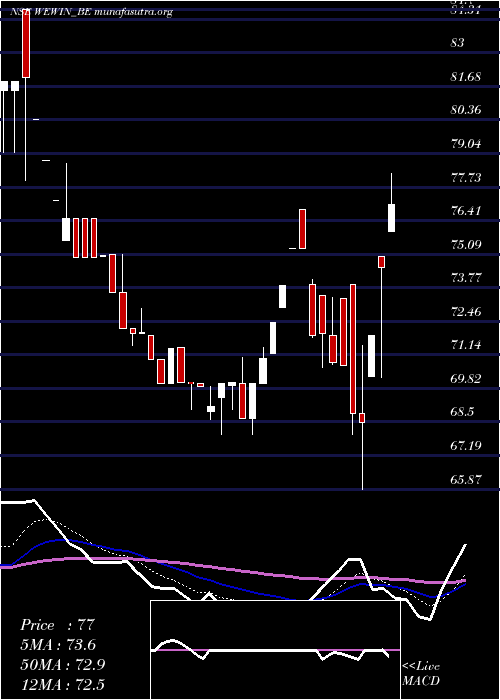Click the <<Live MACD label
This screenshot has height=700, width=500.
click(x=421, y=674)
